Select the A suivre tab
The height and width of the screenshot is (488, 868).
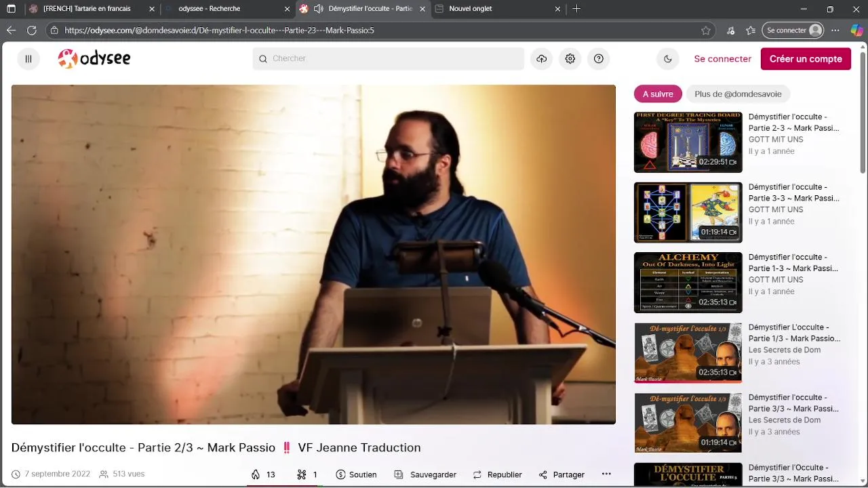click(658, 94)
